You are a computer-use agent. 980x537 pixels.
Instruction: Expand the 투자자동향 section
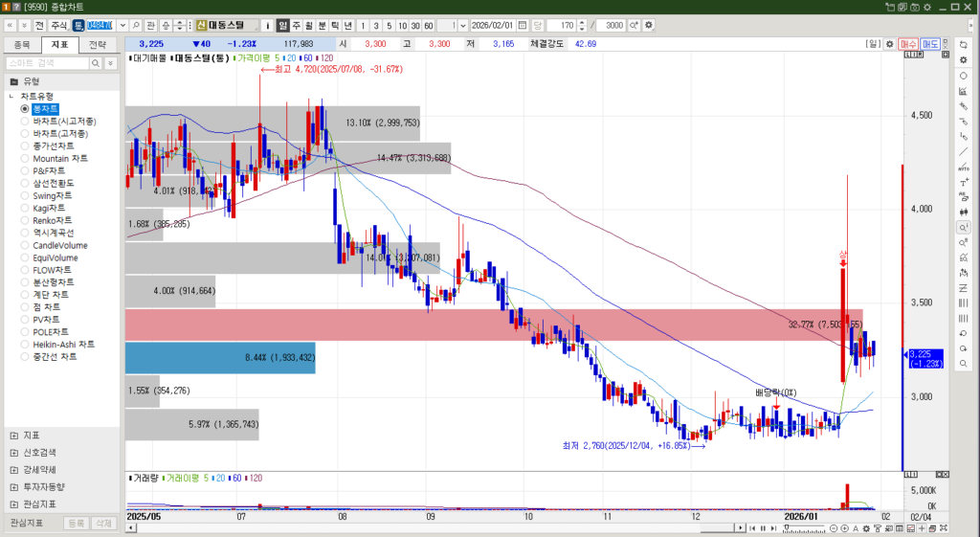(13, 486)
